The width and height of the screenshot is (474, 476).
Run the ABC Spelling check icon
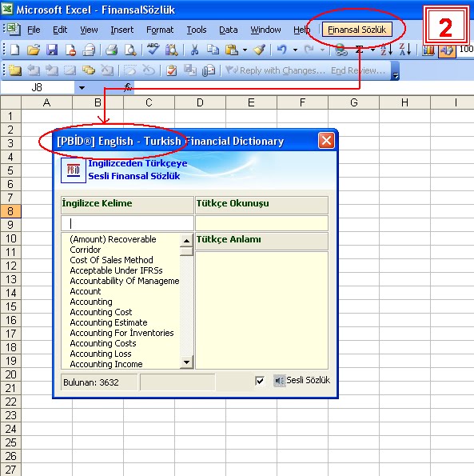click(153, 50)
